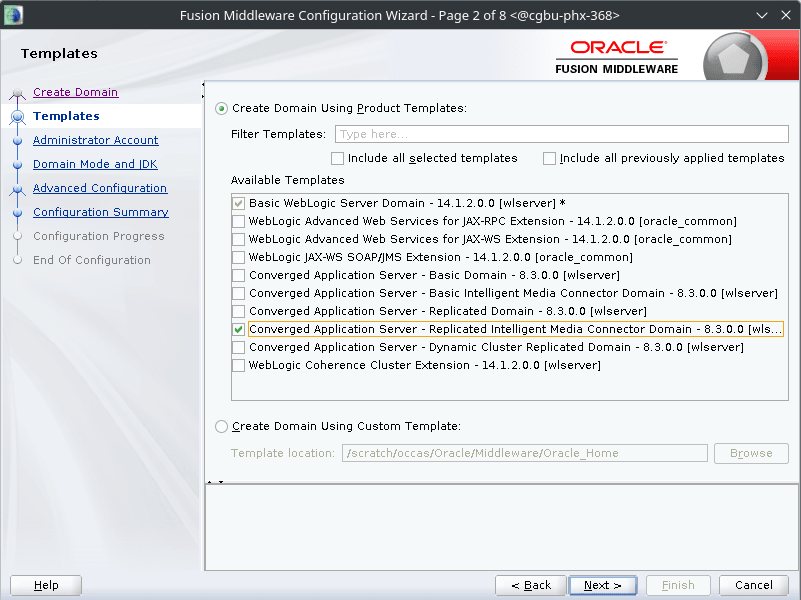Check Converged Application Server Basic Domain
The image size is (801, 600).
point(238,275)
